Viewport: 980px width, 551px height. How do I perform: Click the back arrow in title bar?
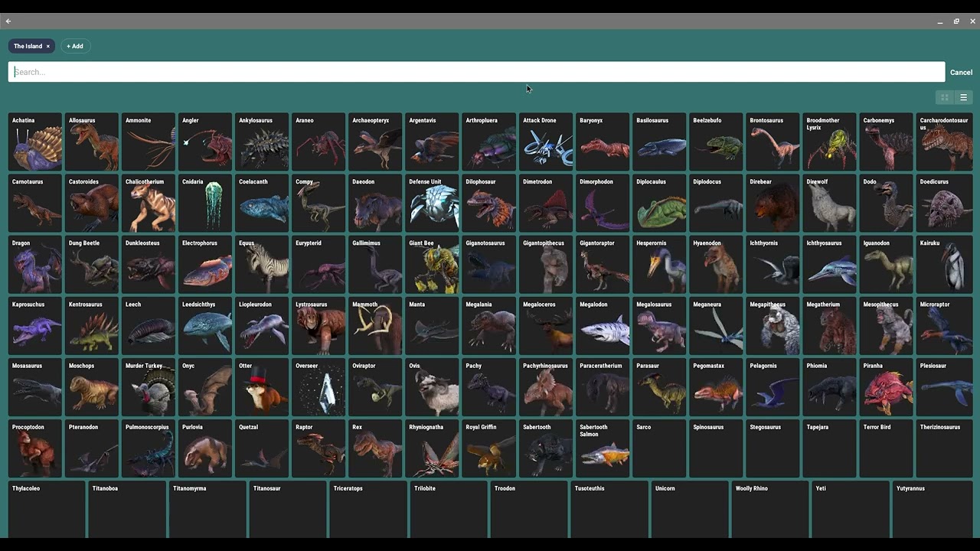tap(8, 21)
